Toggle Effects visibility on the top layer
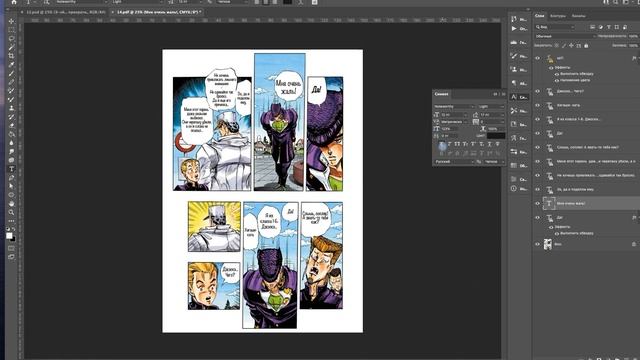 click(x=551, y=68)
